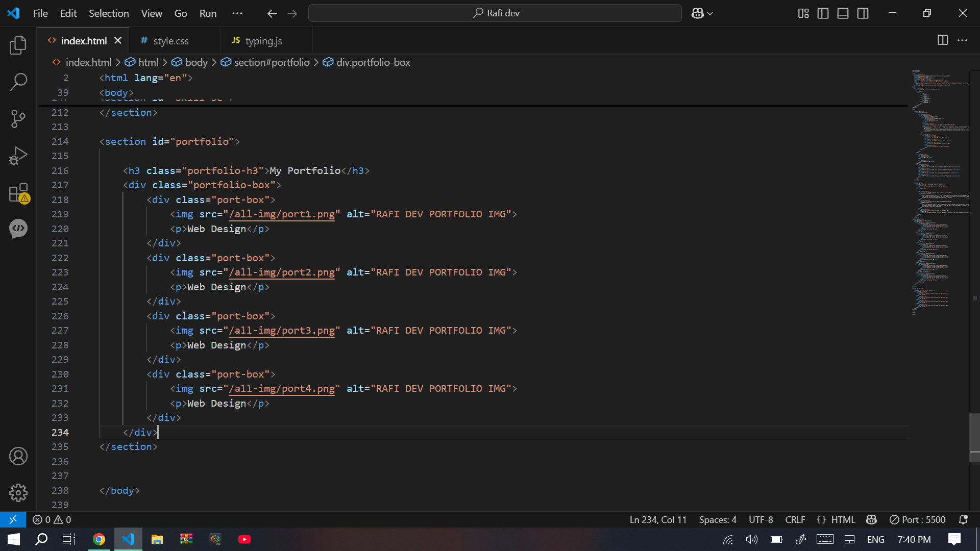The width and height of the screenshot is (980, 551).
Task: Open the Manage gear icon
Action: [18, 493]
